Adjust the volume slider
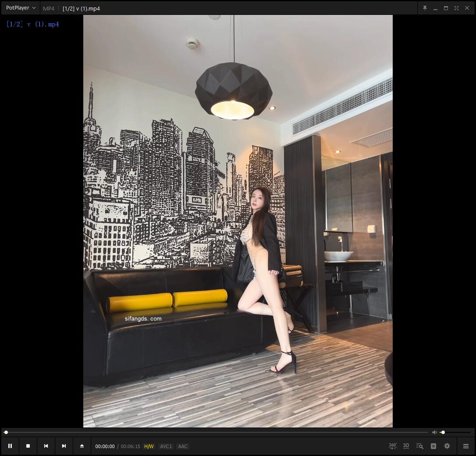 click(455, 432)
